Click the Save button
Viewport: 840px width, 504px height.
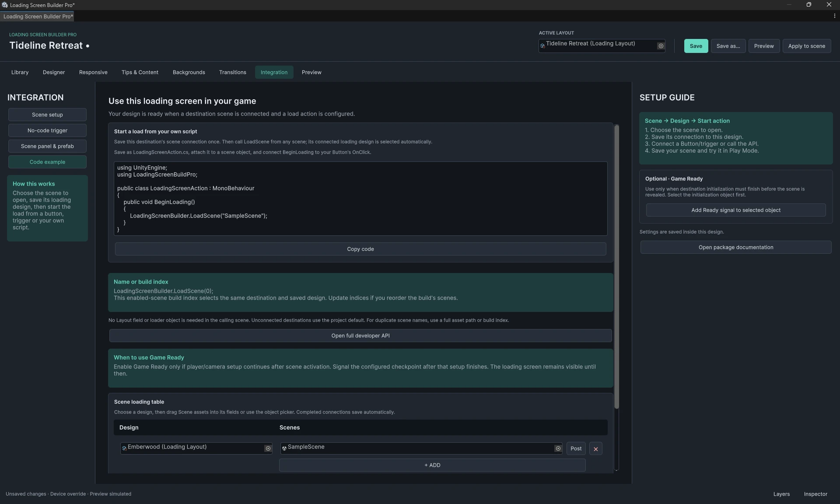pos(696,46)
